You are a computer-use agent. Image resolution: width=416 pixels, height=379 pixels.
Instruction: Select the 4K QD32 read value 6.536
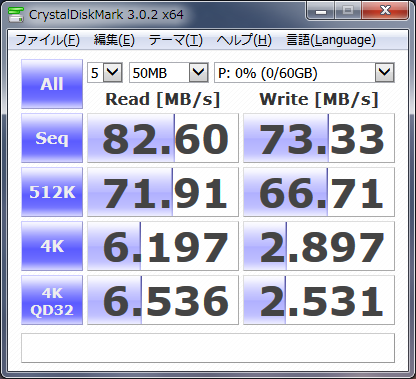pyautogui.click(x=163, y=300)
